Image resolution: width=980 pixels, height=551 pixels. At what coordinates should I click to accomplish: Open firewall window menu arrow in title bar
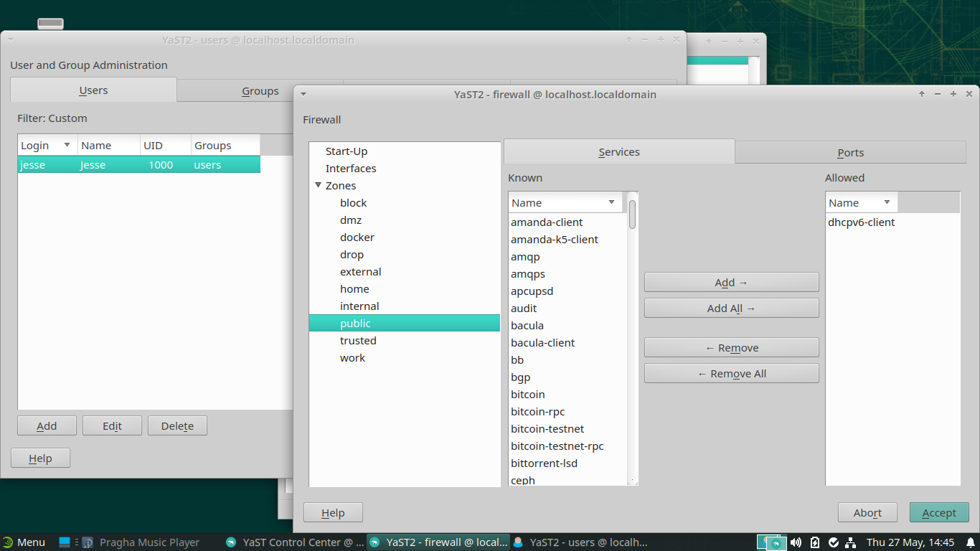303,94
